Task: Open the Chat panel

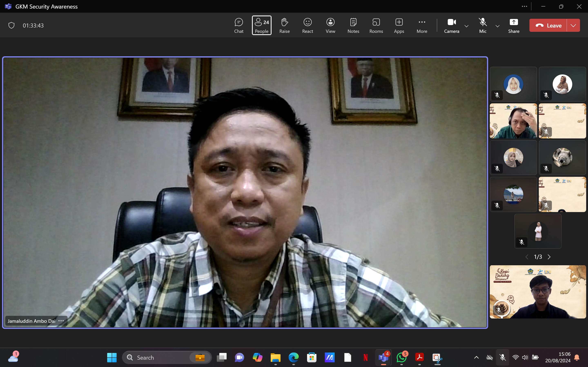Action: (x=239, y=25)
